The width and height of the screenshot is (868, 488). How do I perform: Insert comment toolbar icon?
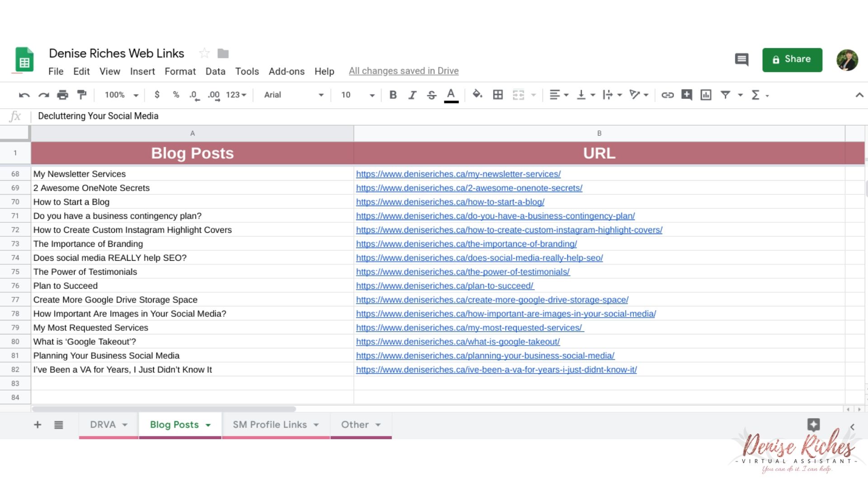(x=687, y=95)
